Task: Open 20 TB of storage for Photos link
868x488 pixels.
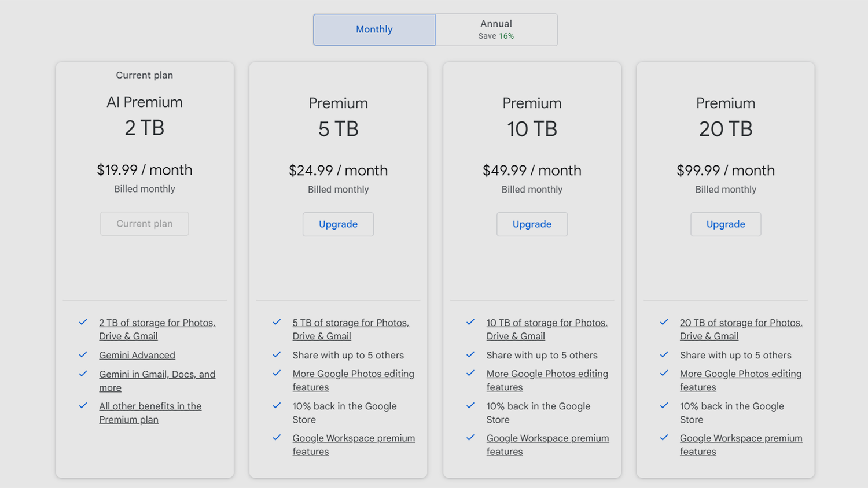Action: click(x=741, y=323)
